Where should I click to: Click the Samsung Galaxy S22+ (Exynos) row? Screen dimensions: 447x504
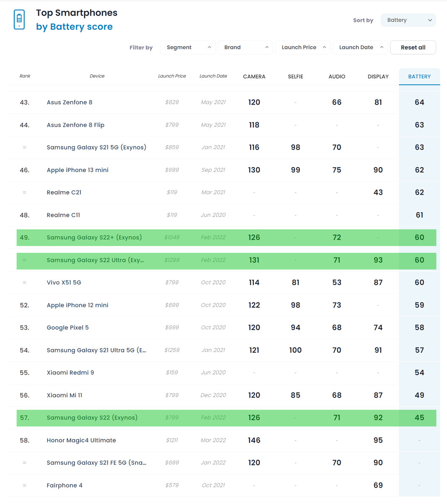click(x=94, y=238)
